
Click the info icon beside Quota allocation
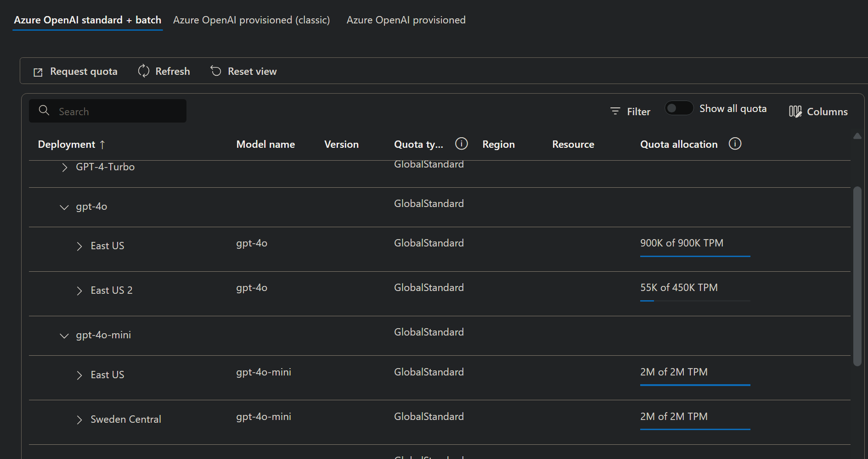(735, 144)
